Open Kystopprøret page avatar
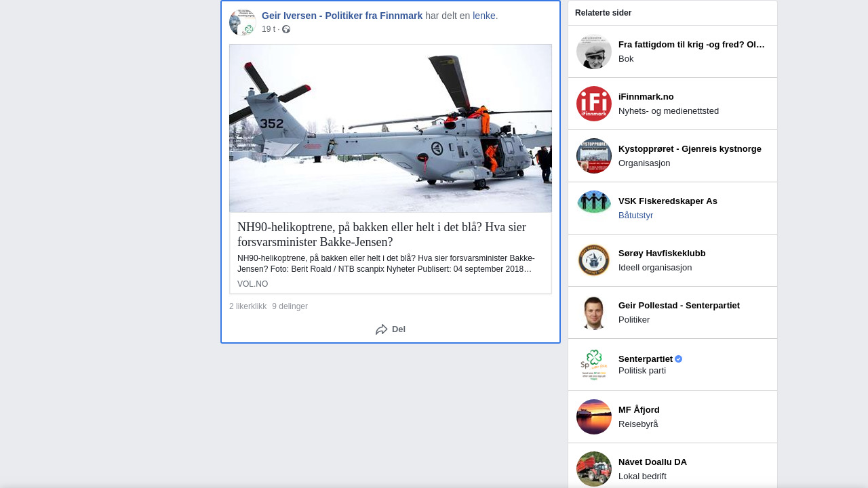Image resolution: width=868 pixels, height=488 pixels. pos(594,156)
